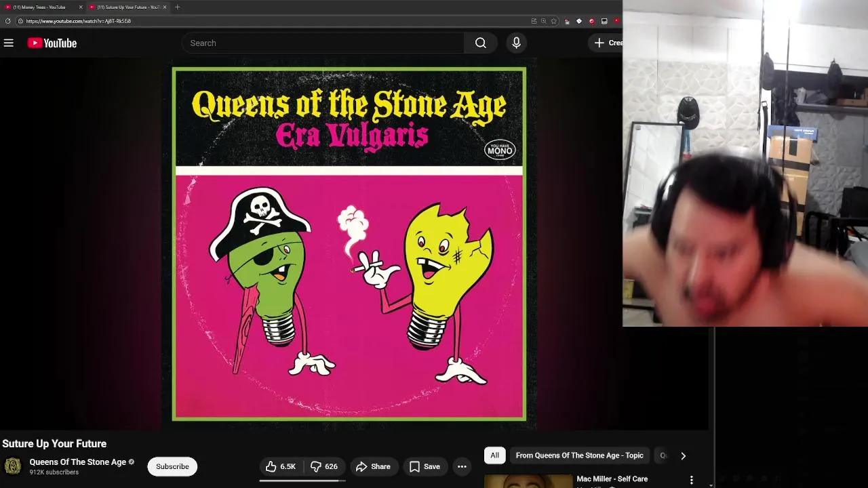Screen dimensions: 868x488
Task: Bookmark the page with star icon
Action: [554, 21]
